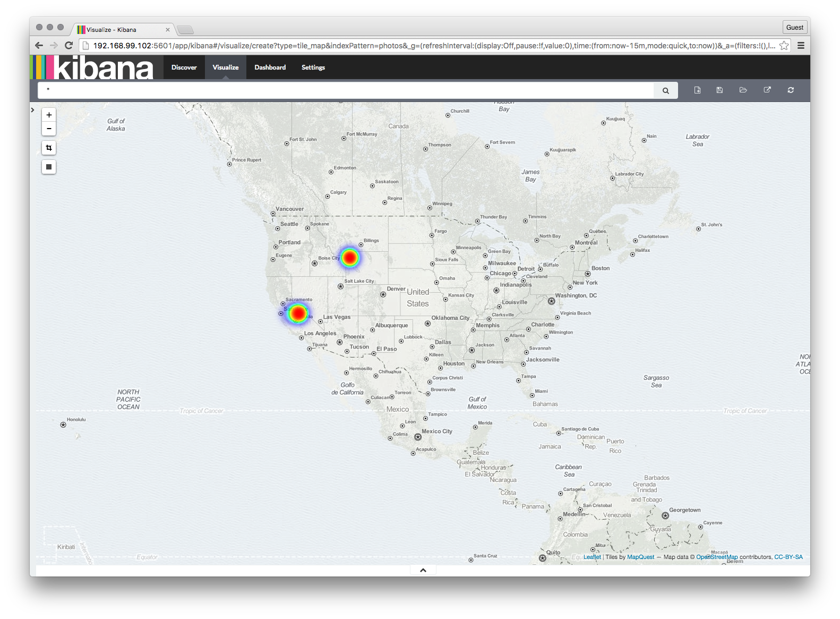Click the Washington, DC label on the map

(x=576, y=295)
